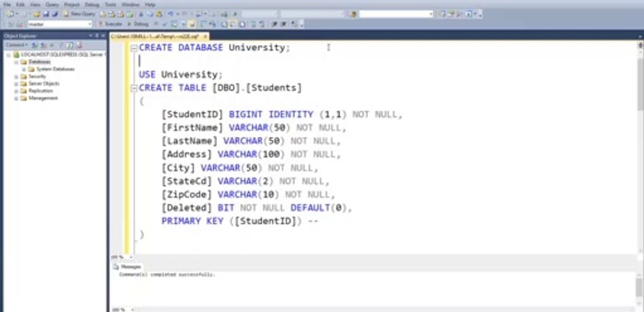The image size is (644, 312).
Task: Collapse the Databases folder node
Action: coord(16,62)
